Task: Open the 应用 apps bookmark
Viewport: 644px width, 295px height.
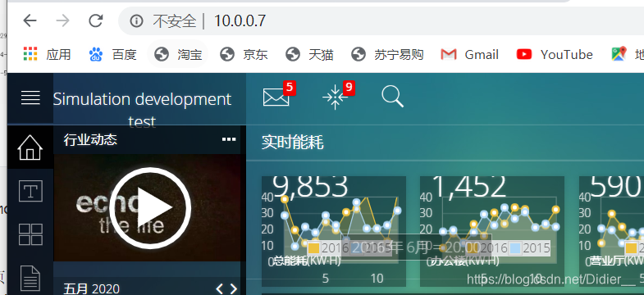Action: [47, 54]
